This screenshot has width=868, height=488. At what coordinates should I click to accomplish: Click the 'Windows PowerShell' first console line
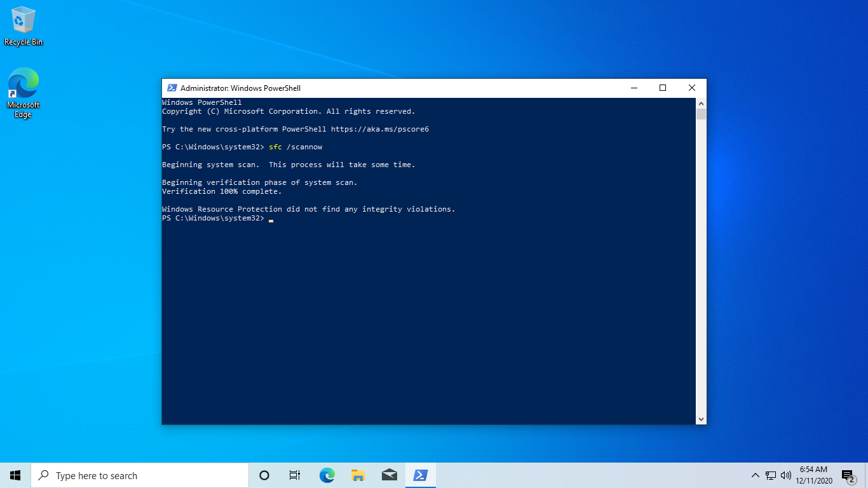click(202, 102)
